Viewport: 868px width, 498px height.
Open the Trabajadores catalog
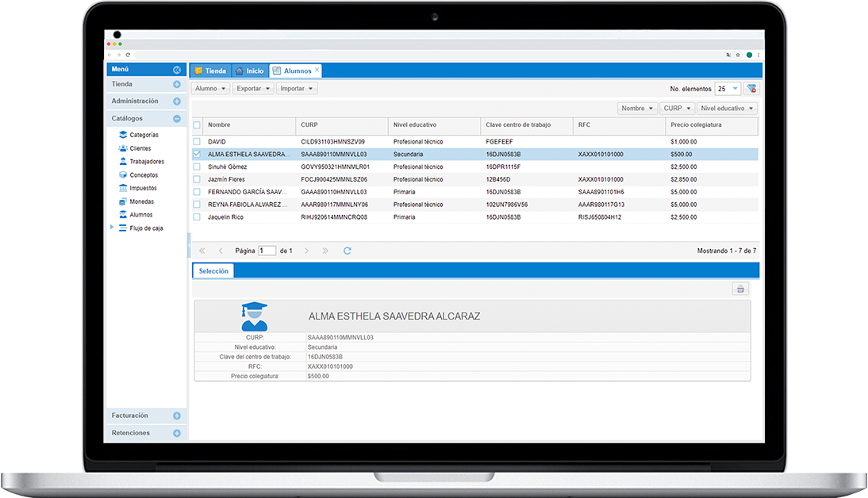coord(146,162)
